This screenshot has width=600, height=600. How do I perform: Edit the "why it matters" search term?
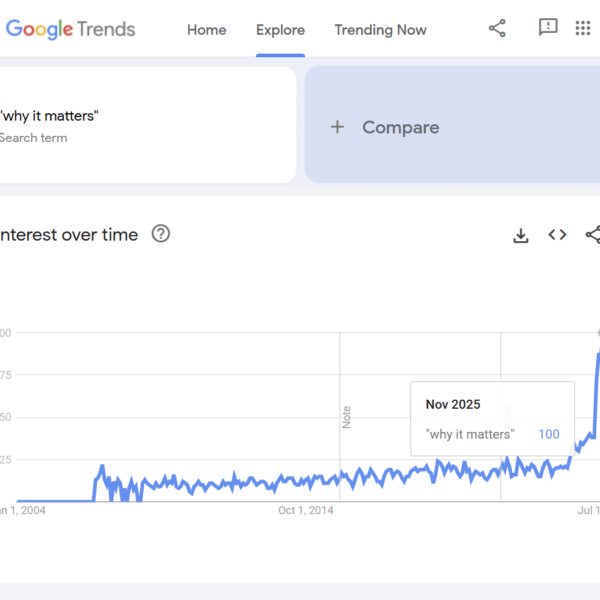click(x=50, y=116)
